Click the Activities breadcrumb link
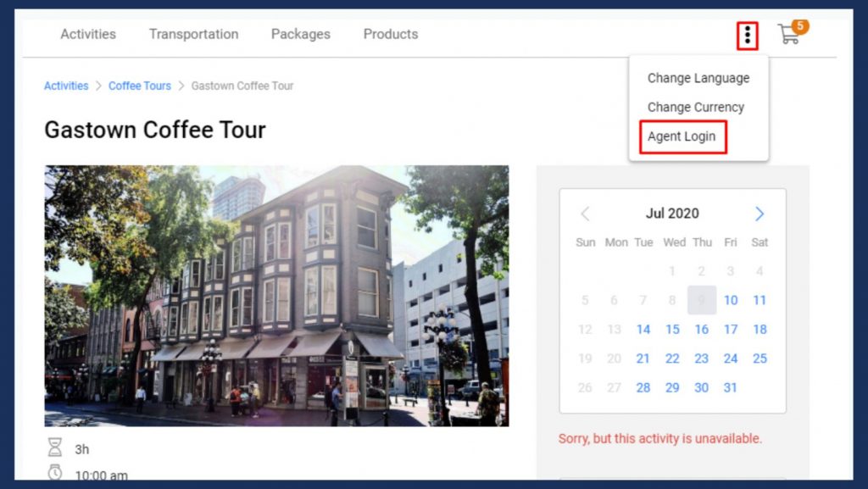868x489 pixels. click(x=66, y=86)
